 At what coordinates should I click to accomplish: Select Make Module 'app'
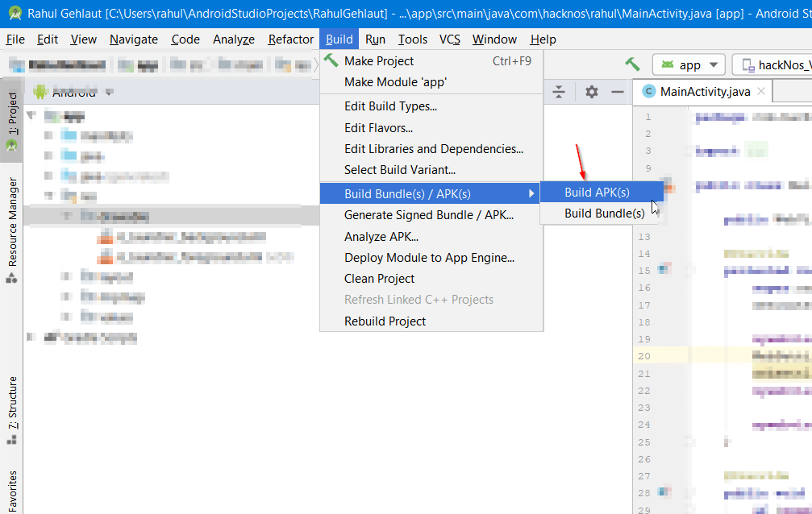[431, 82]
